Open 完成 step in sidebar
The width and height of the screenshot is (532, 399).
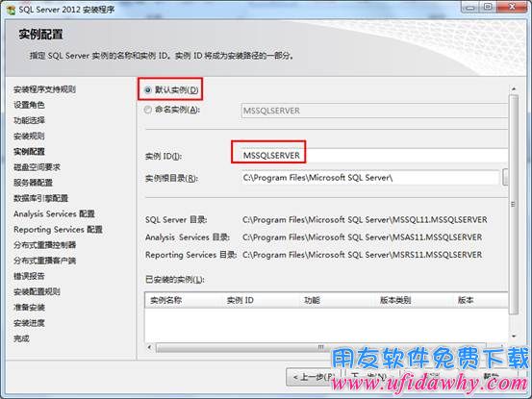21,338
